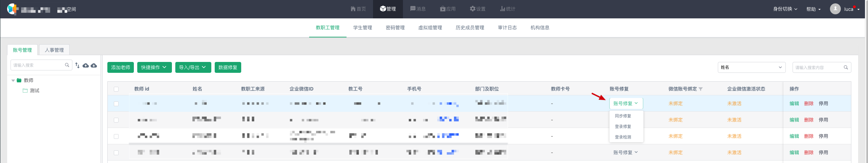Collapse the 教师 tree node

pyautogui.click(x=13, y=81)
